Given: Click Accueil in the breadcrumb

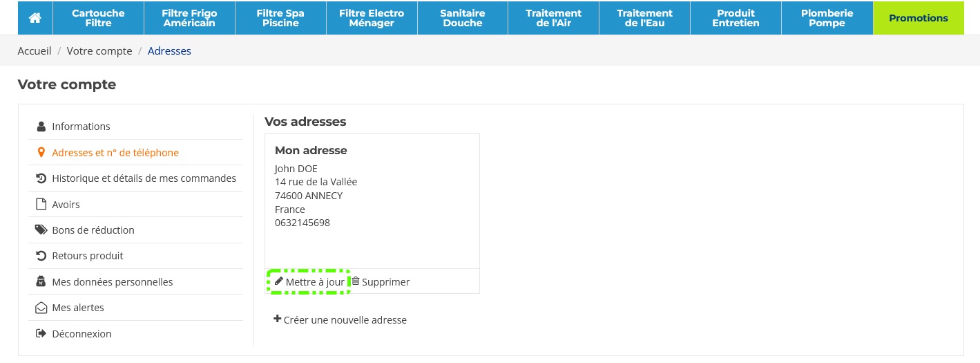Looking at the screenshot, I should pos(35,51).
